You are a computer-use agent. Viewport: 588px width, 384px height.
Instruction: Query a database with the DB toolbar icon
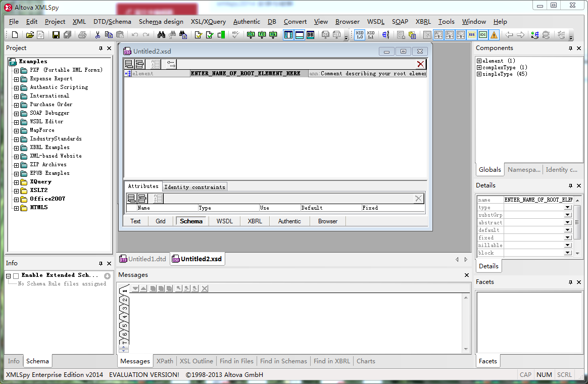(310, 34)
